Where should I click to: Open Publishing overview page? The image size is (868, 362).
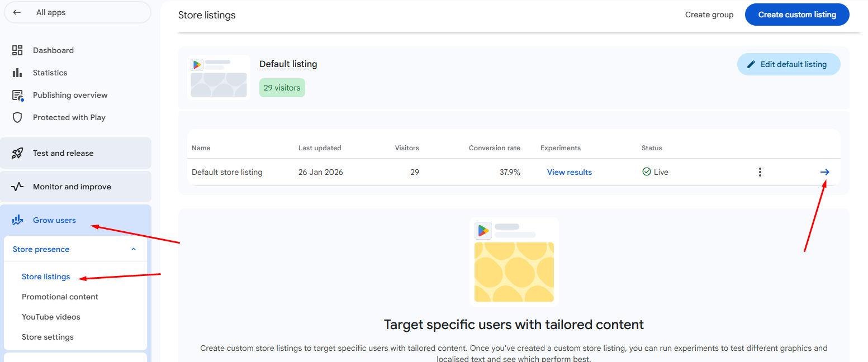70,95
